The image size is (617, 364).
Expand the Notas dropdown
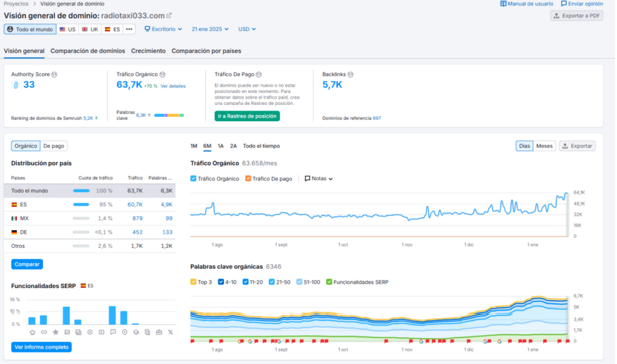tap(319, 178)
